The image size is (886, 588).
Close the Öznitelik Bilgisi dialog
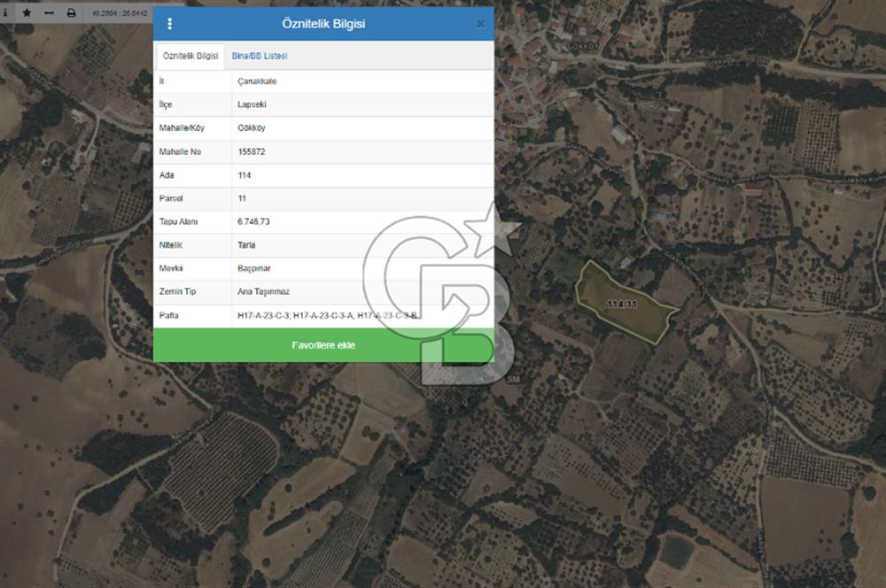coord(479,24)
